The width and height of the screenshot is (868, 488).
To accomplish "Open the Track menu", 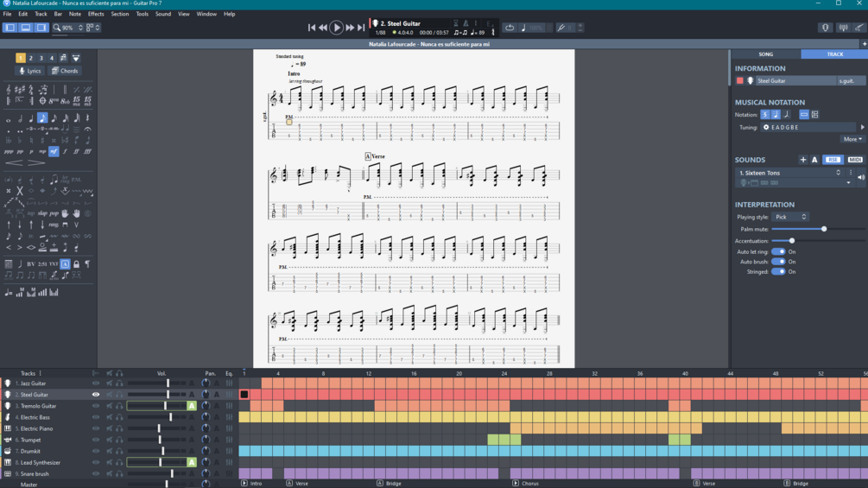I will click(x=41, y=14).
